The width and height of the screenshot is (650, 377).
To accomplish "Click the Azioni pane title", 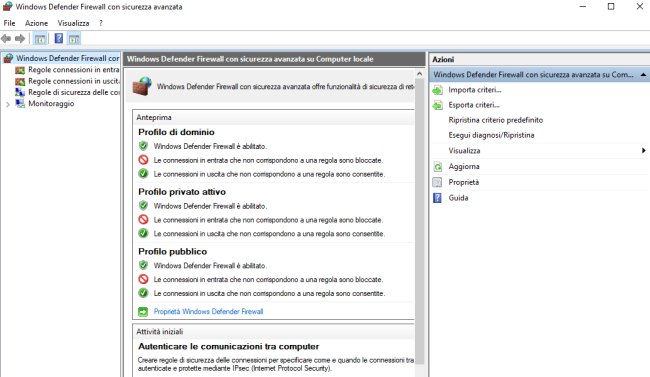I will (x=443, y=59).
